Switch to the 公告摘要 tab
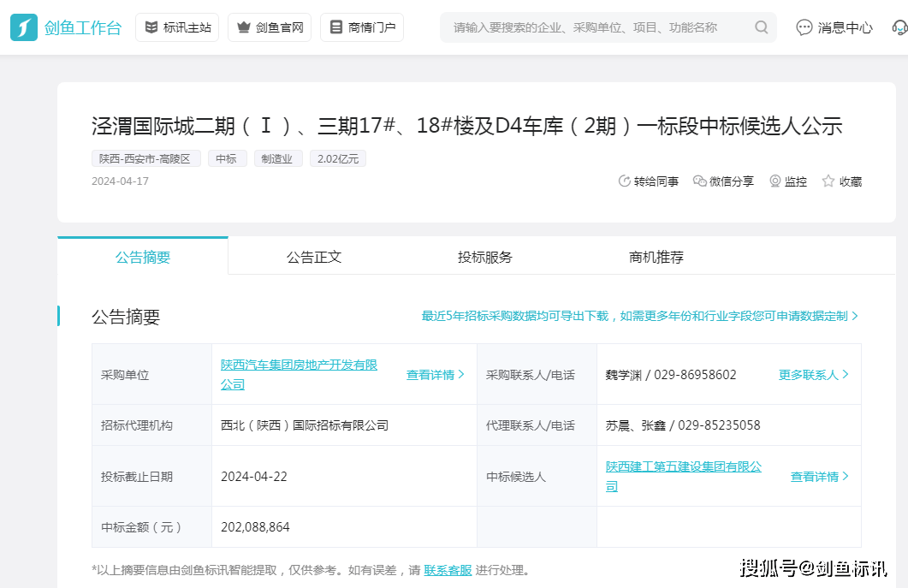The width and height of the screenshot is (908, 588). click(x=142, y=257)
